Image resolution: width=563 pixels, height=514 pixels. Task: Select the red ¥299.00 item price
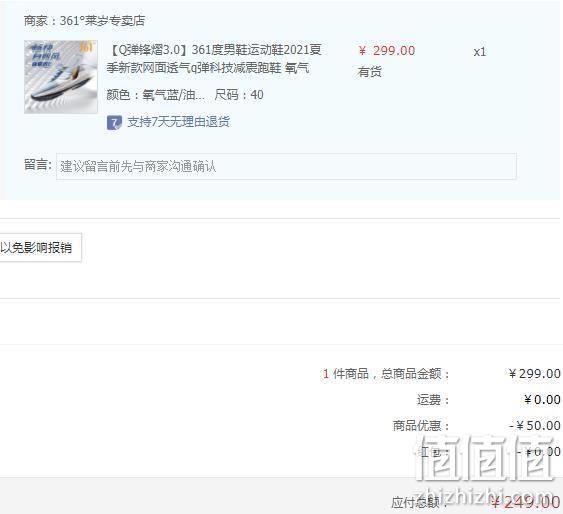(387, 51)
